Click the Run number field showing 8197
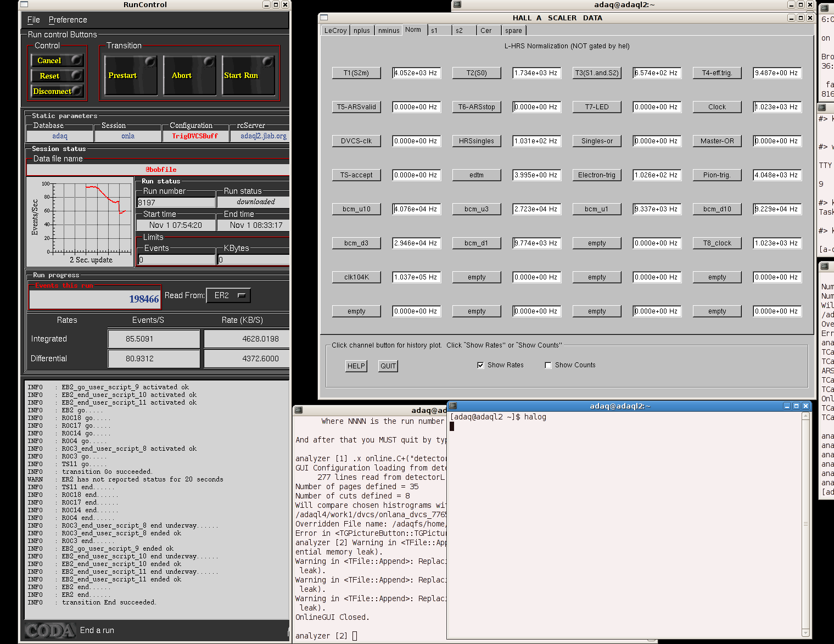The image size is (834, 644). [176, 203]
